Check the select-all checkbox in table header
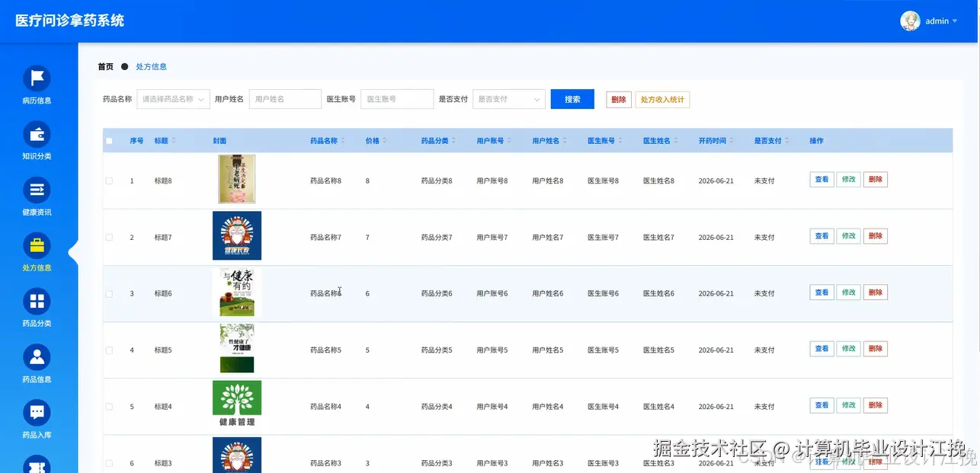Viewport: 980px width, 473px height. 108,140
